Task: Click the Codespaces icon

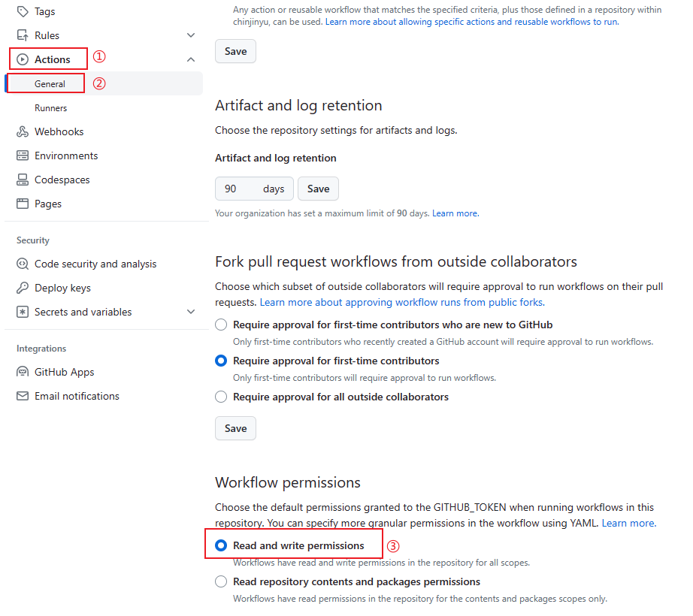Action: coord(23,180)
